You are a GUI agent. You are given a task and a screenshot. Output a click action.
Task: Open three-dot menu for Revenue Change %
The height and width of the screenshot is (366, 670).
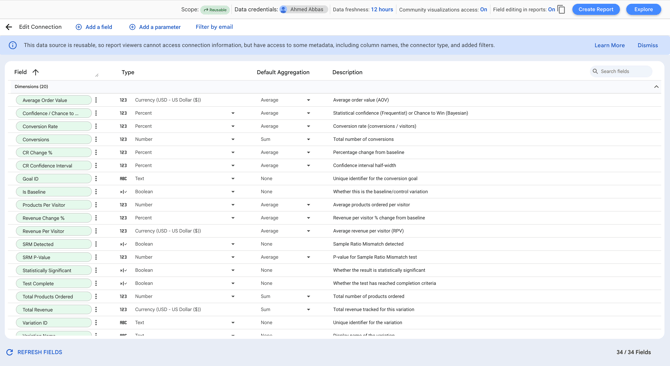click(96, 218)
